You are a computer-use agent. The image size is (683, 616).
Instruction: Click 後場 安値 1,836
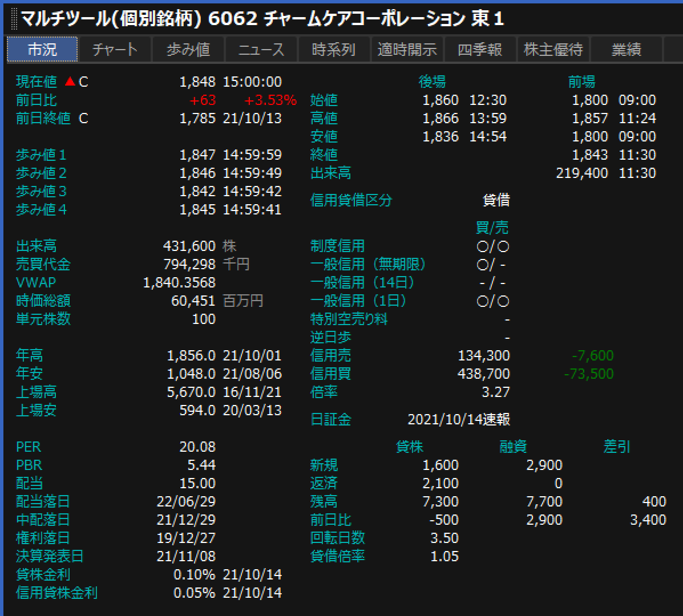click(440, 137)
